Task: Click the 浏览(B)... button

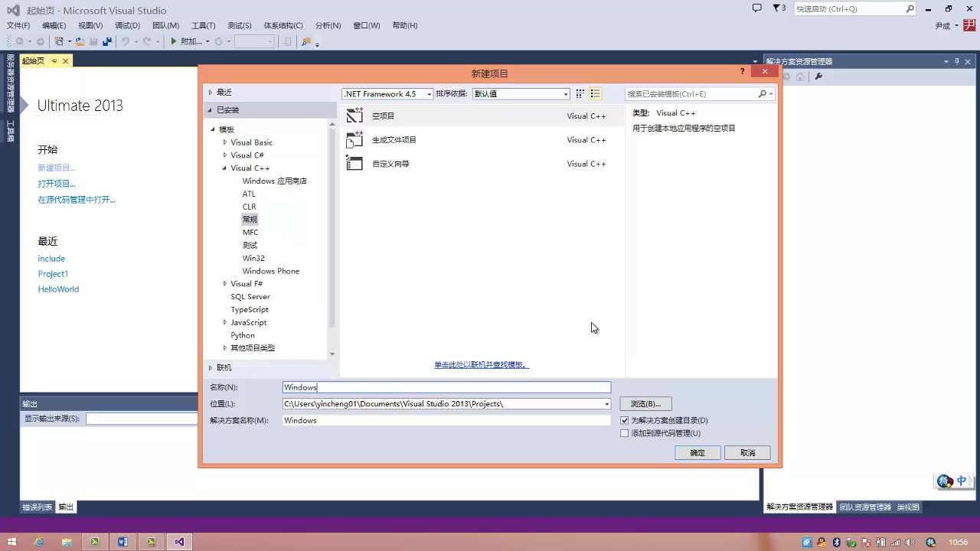Action: click(645, 403)
